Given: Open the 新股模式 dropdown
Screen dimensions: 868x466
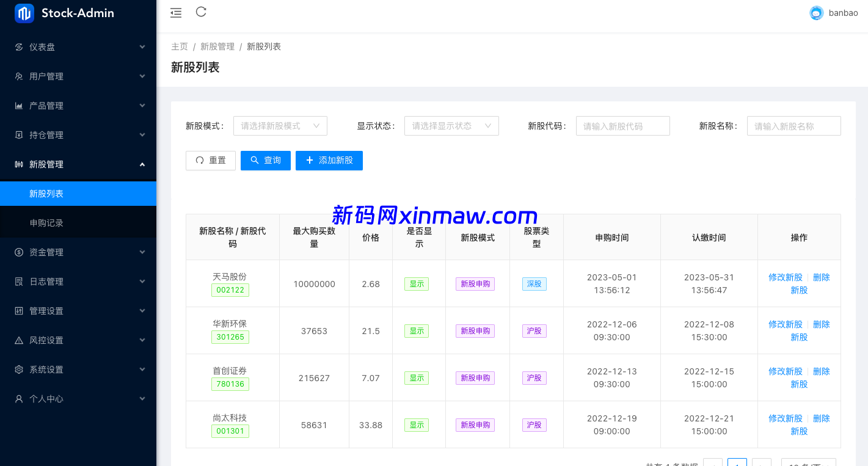Looking at the screenshot, I should click(x=280, y=126).
